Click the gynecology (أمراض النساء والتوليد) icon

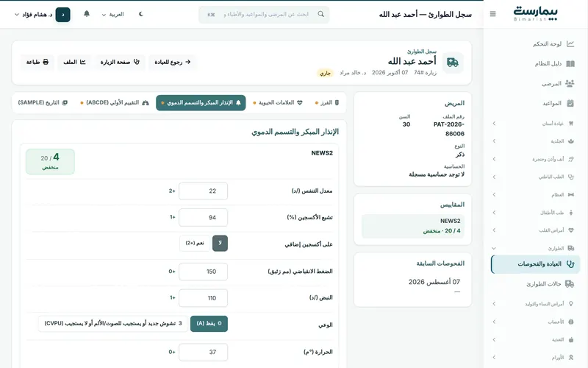[x=571, y=304]
